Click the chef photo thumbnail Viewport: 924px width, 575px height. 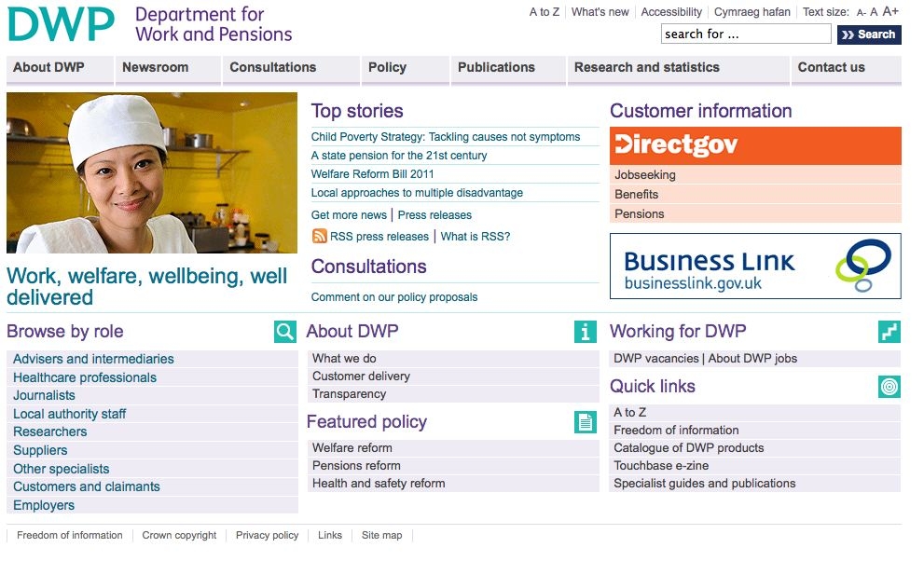tap(152, 173)
